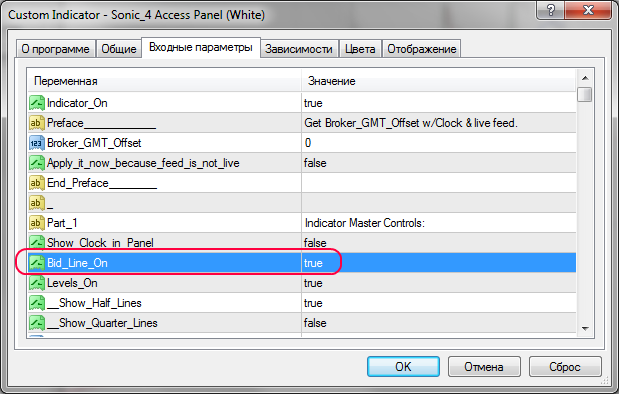Click the boolean icon beside __Show_Half_Lines
Viewport: 619px width, 394px height.
point(37,303)
